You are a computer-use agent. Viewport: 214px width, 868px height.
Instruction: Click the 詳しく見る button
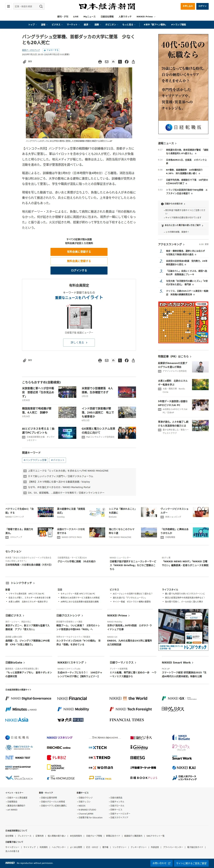tap(79, 342)
